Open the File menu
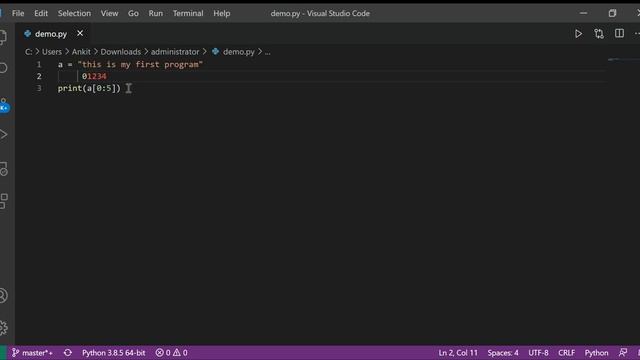The image size is (640, 360). coord(18,13)
